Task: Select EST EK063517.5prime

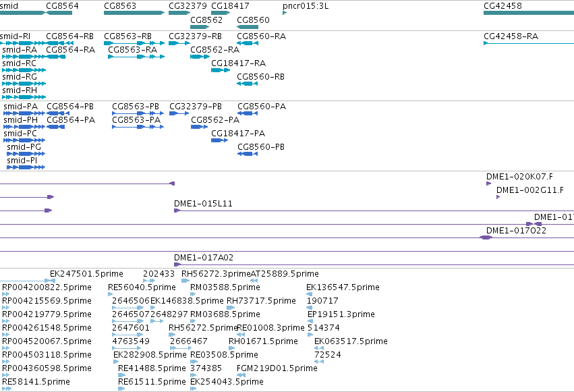Action: (351, 342)
